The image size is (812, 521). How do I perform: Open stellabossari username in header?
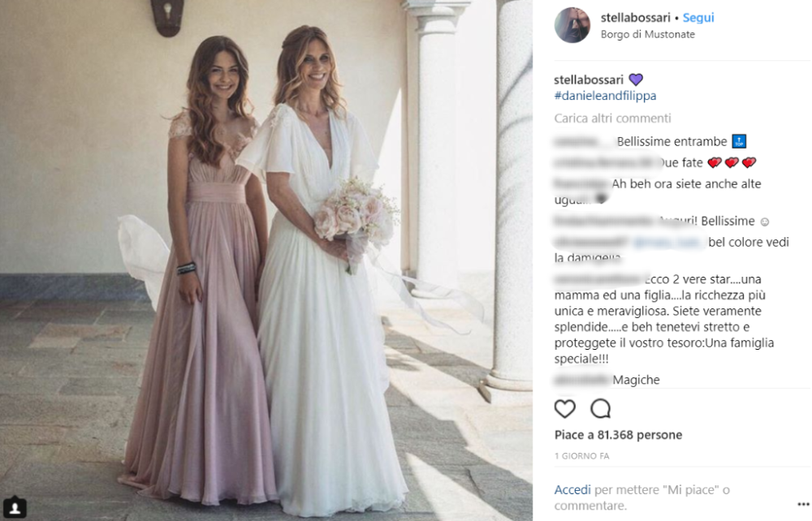636,18
